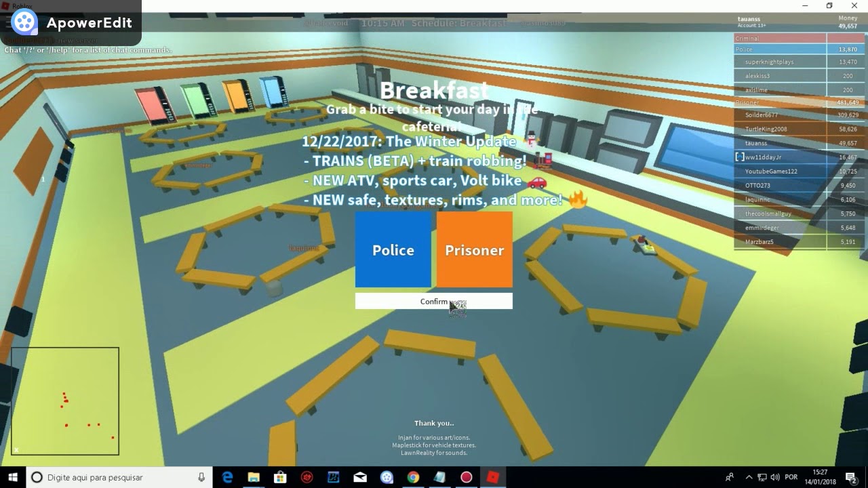Open Microsoft Store from the taskbar
868x488 pixels.
[280, 477]
